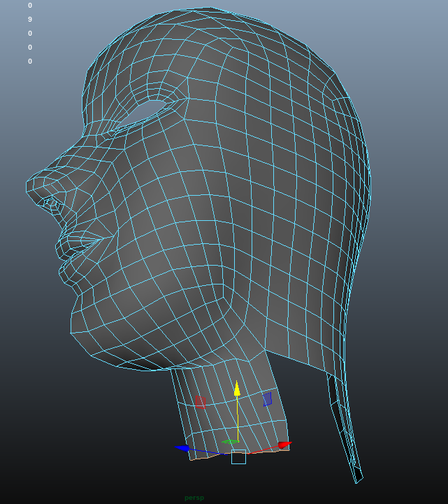
Task: Click the bottom tip of hair strand
Action: coord(359,479)
